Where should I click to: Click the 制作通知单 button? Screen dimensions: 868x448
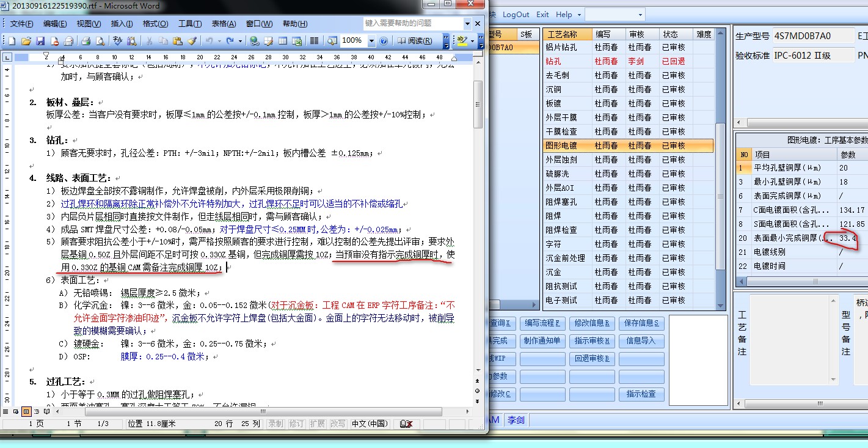coord(542,340)
